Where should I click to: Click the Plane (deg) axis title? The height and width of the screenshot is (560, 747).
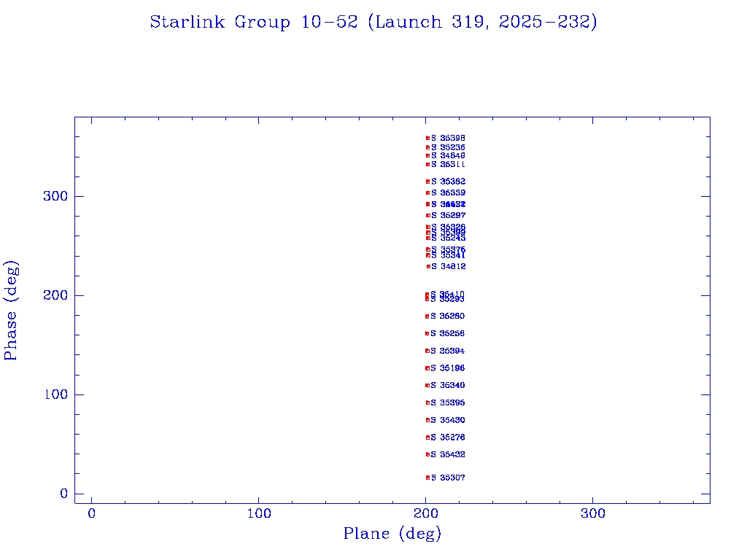392,534
